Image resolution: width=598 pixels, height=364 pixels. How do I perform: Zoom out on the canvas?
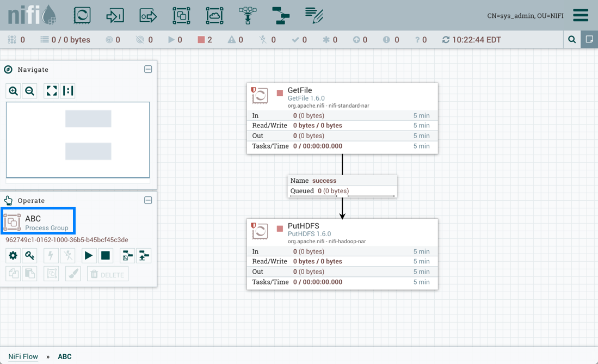30,91
